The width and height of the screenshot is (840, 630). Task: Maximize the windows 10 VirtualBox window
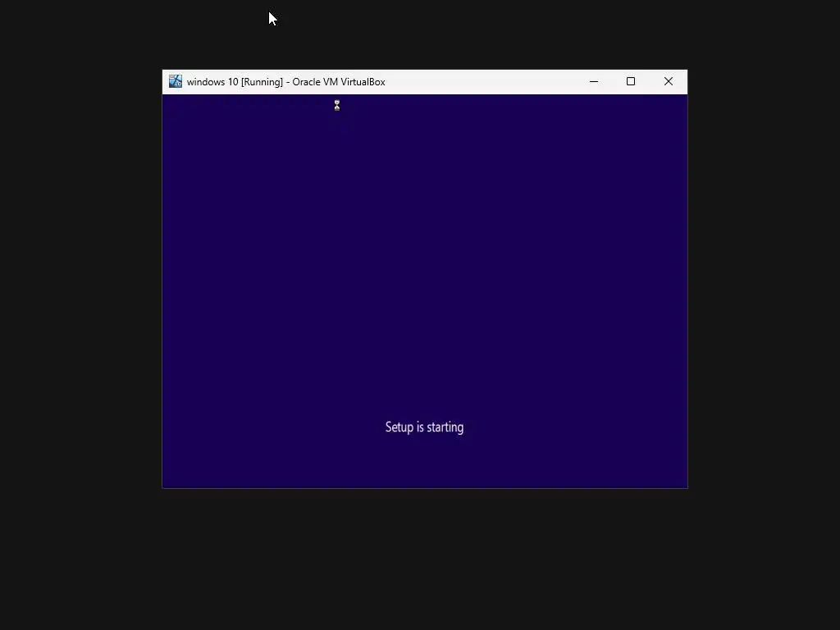[631, 81]
